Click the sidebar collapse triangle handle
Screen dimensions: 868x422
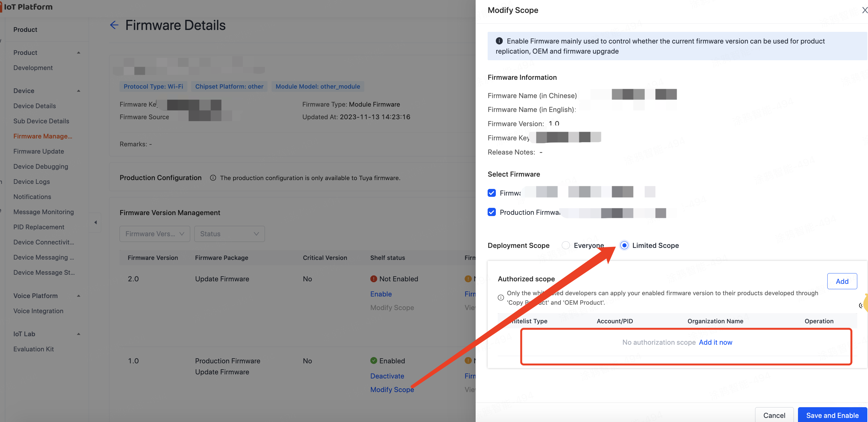[x=95, y=222]
